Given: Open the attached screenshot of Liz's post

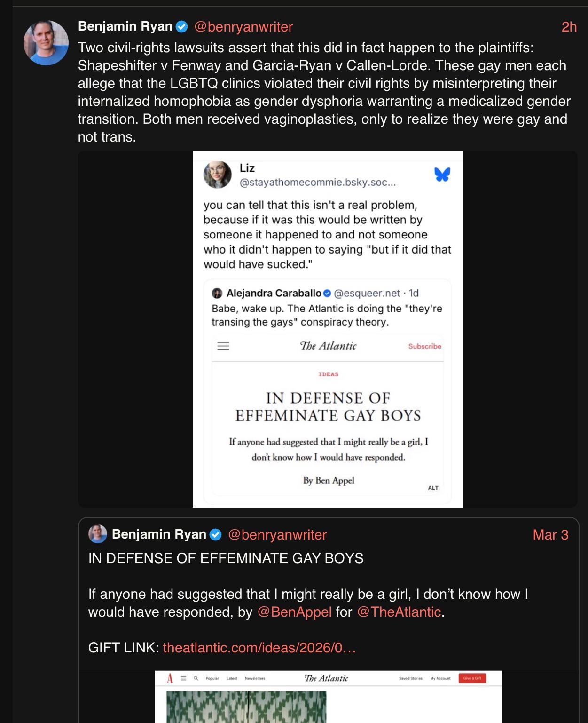Looking at the screenshot, I should (328, 329).
